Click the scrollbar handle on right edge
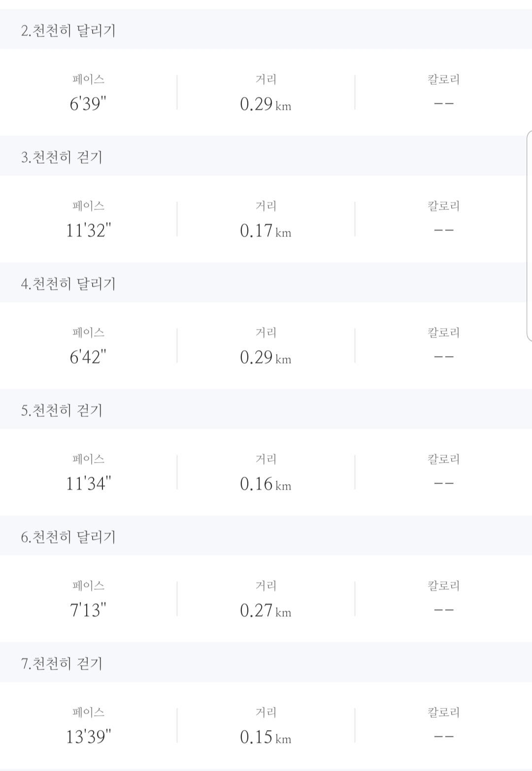Image resolution: width=532 pixels, height=771 pixels. coord(530,235)
